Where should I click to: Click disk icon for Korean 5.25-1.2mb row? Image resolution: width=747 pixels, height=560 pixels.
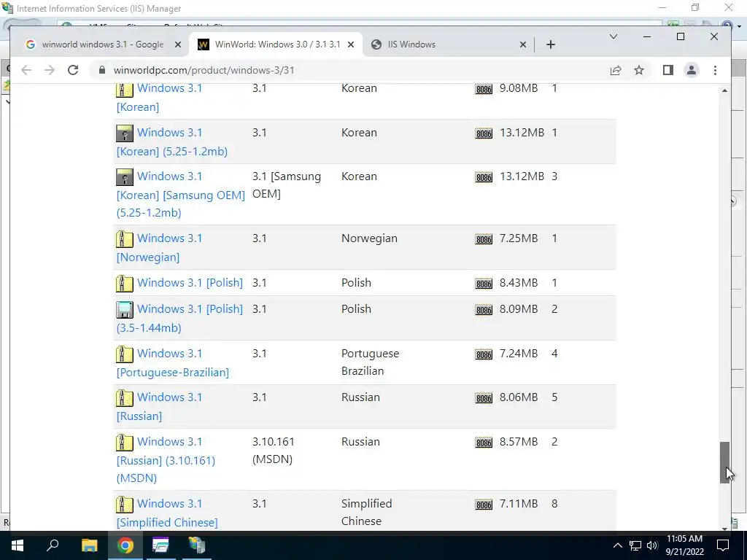[x=124, y=133]
